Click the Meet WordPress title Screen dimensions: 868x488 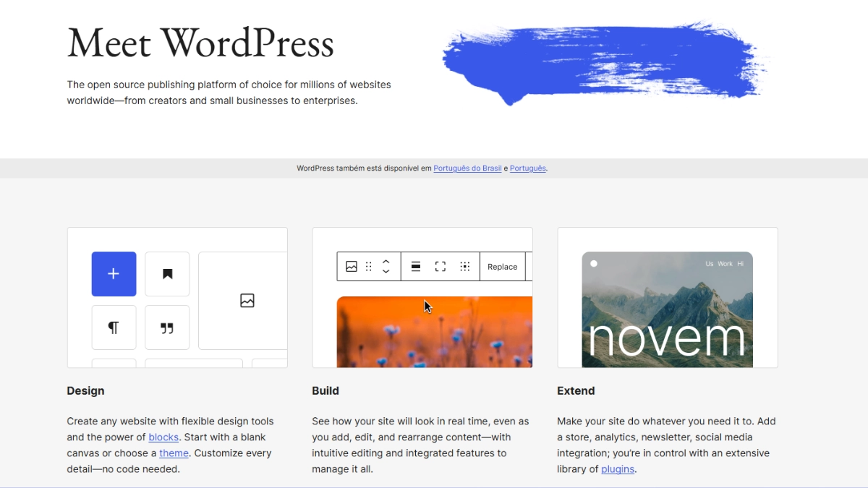(x=200, y=43)
